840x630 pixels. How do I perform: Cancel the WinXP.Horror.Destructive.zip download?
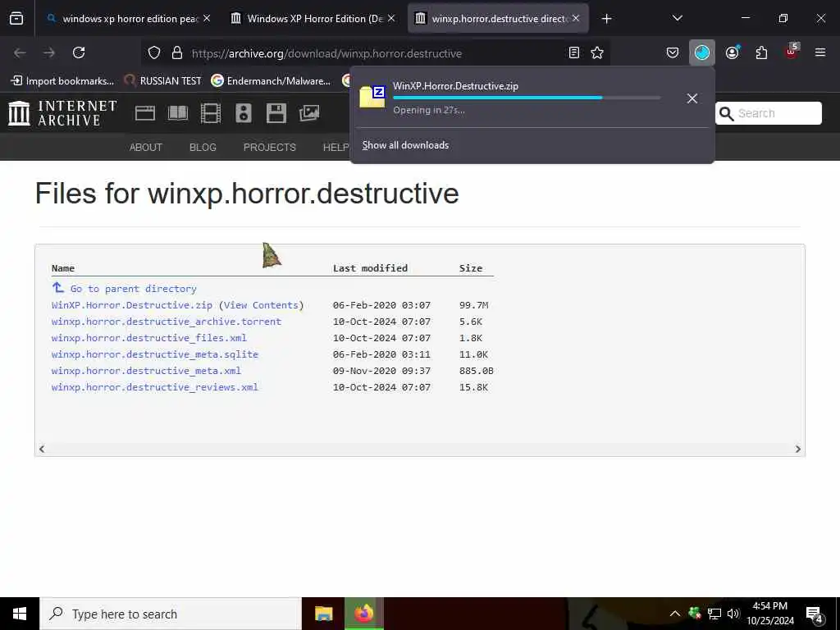[x=692, y=98]
